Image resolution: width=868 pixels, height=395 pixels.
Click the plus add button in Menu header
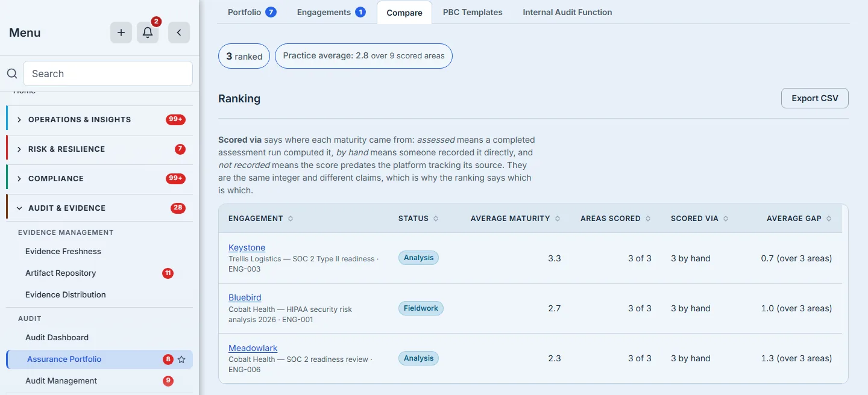[121, 33]
